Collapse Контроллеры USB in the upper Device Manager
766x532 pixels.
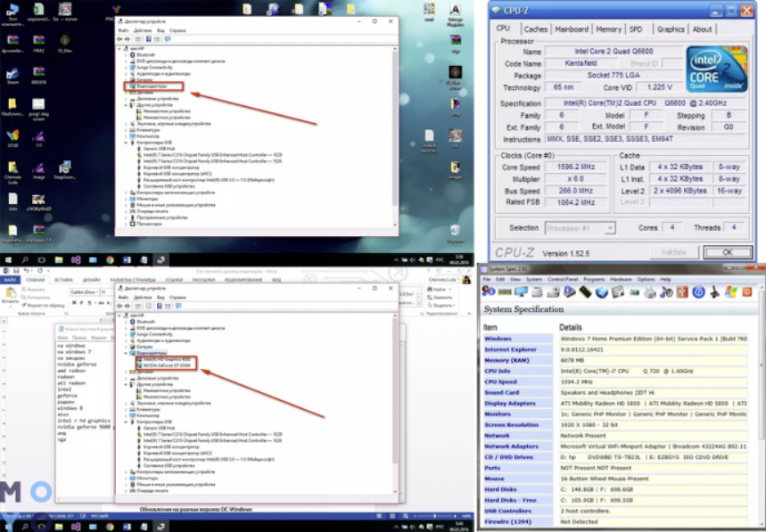(126, 142)
